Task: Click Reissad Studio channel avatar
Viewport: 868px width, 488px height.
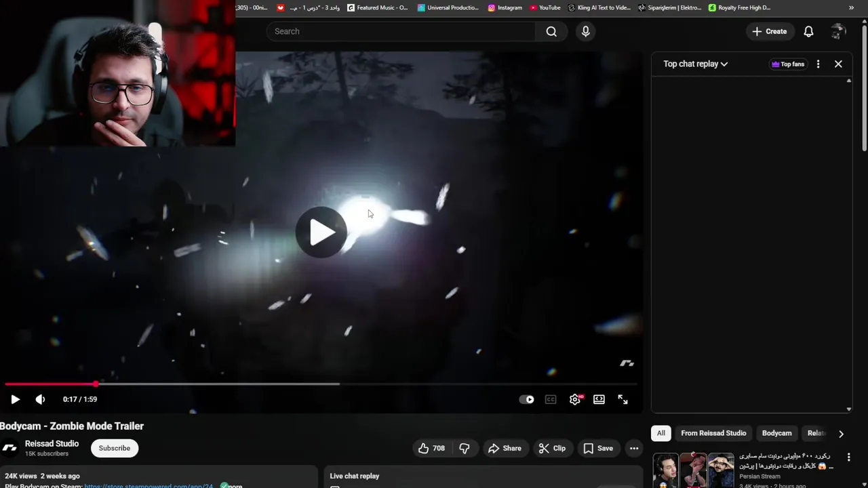Action: (9, 448)
